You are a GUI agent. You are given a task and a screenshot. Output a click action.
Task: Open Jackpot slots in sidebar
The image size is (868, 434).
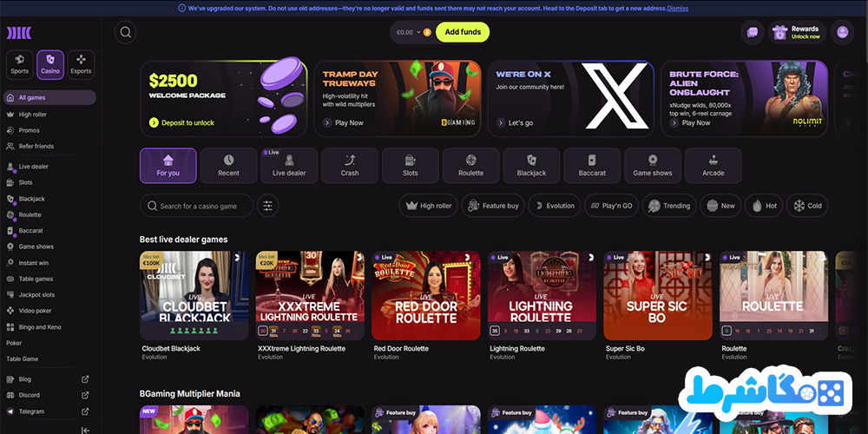coord(49,294)
